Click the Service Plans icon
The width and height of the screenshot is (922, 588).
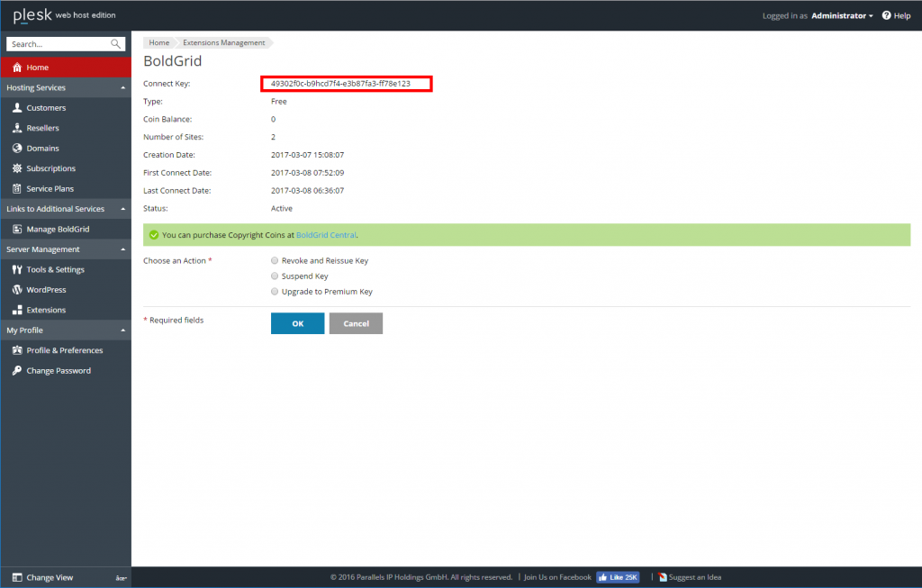point(17,189)
